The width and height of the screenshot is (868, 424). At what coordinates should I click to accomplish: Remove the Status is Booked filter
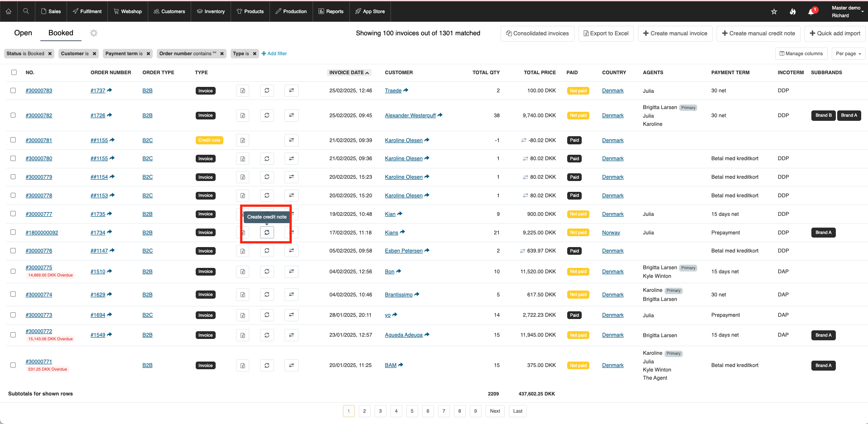[50, 53]
